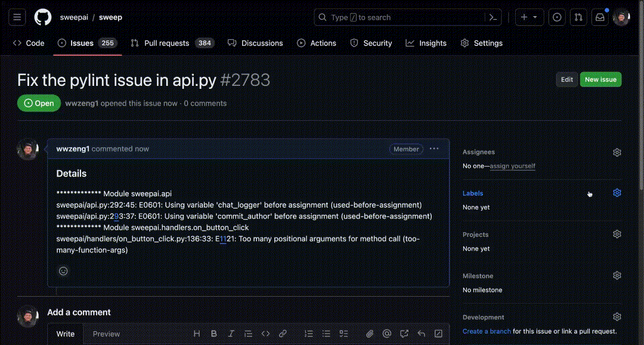Open user profile avatar menu
This screenshot has width=644, height=345.
[x=621, y=17]
